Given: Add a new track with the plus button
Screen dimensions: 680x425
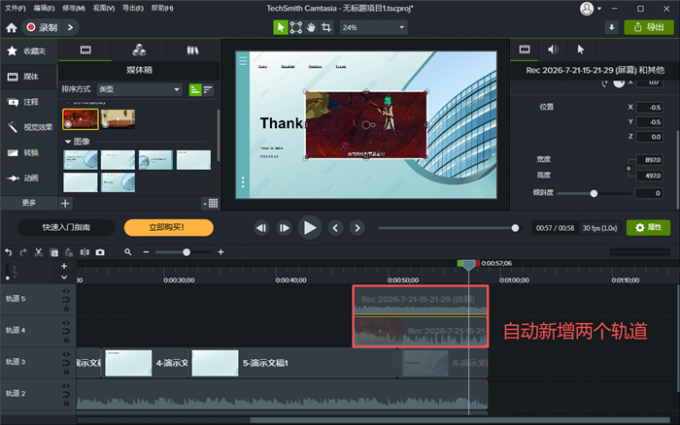Looking at the screenshot, I should coord(64,266).
